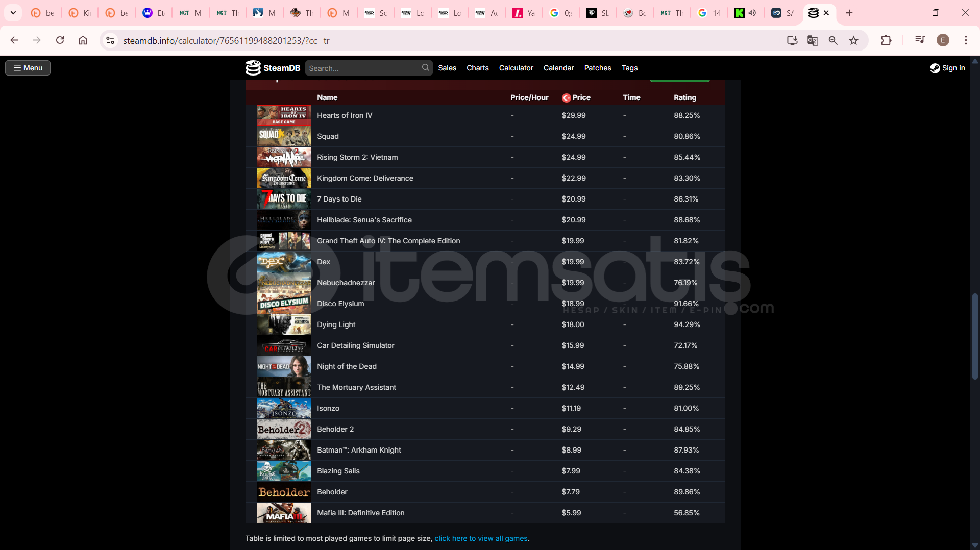Viewport: 980px width, 550px height.
Task: Go back using the browser back arrow
Action: (14, 40)
